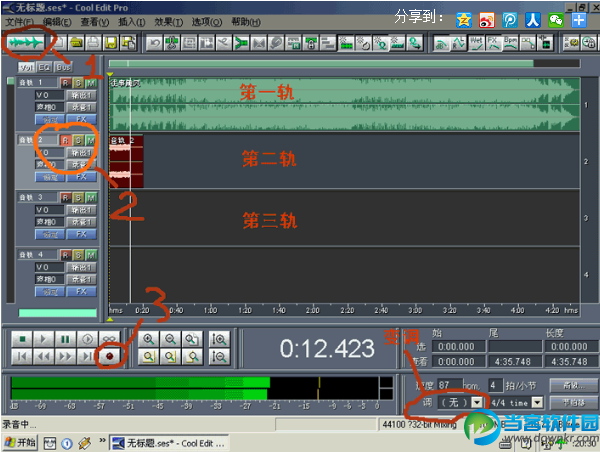Go to beginning transport button
600x452 pixels.
point(22,356)
